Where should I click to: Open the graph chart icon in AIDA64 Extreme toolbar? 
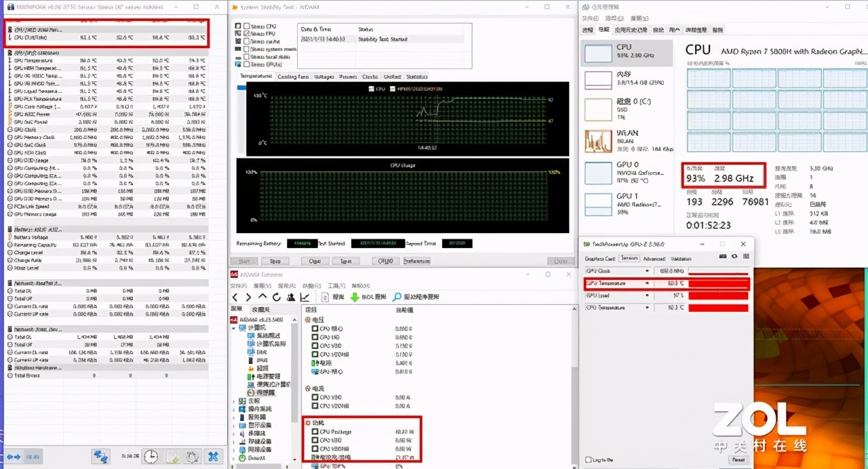pyautogui.click(x=305, y=297)
